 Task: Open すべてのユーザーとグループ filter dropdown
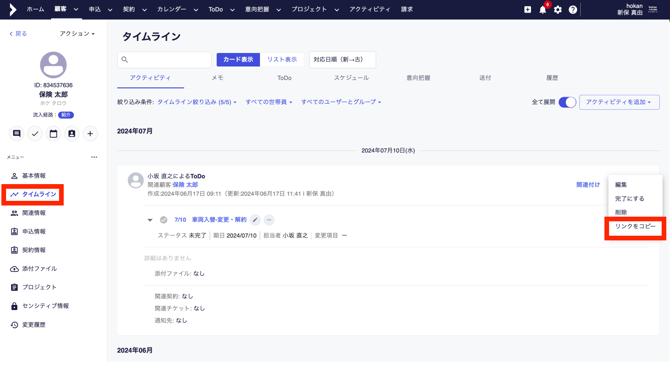[341, 102]
